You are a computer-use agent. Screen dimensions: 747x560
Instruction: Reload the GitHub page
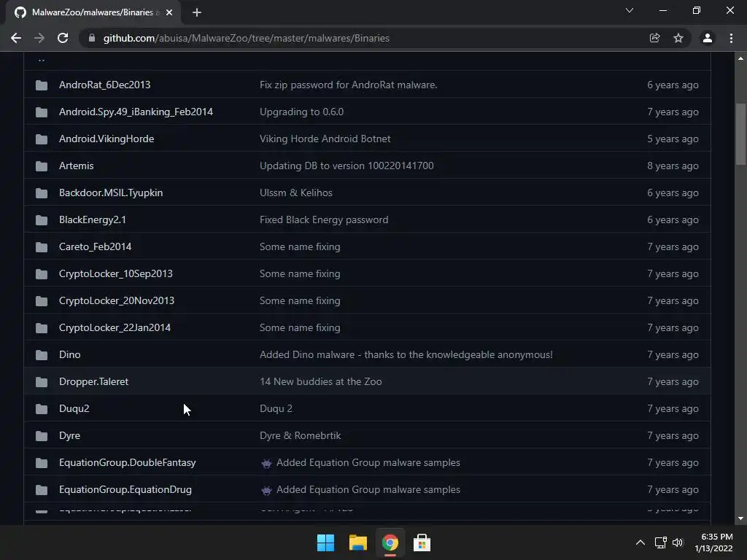click(x=63, y=38)
